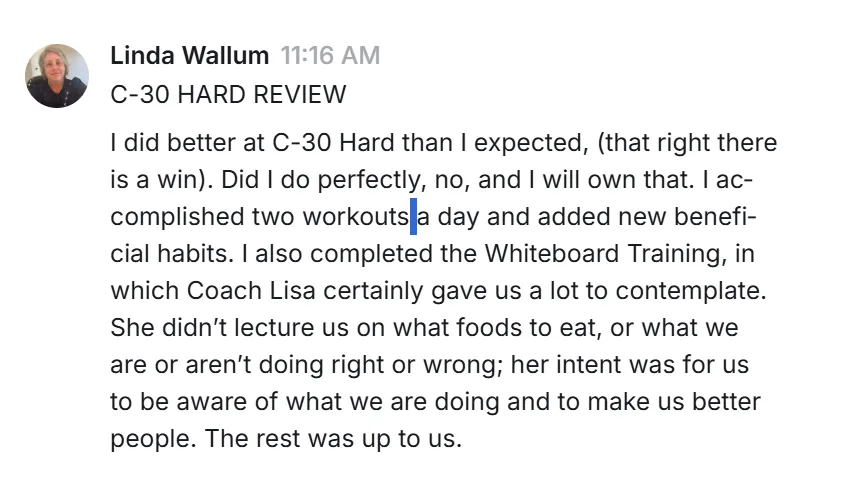Open the 11:16 AM message timestamp
The width and height of the screenshot is (847, 480).
tap(330, 55)
